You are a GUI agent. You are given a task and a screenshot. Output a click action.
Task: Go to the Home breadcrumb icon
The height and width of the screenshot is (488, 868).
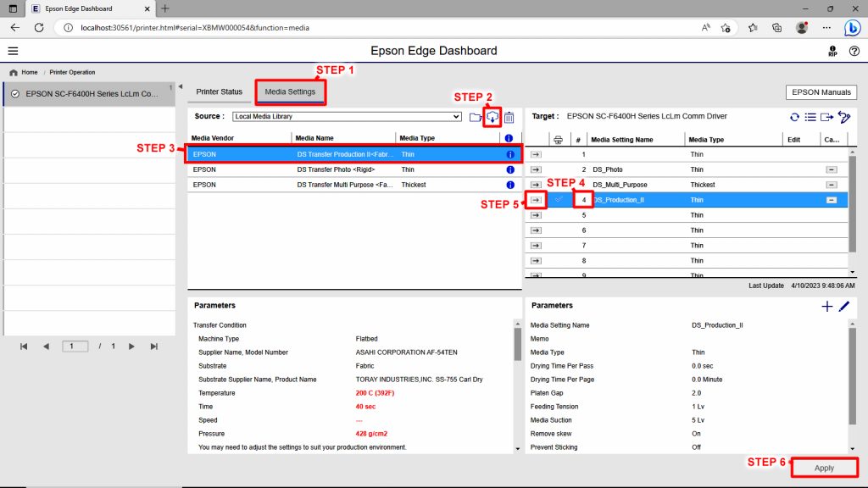pos(14,73)
